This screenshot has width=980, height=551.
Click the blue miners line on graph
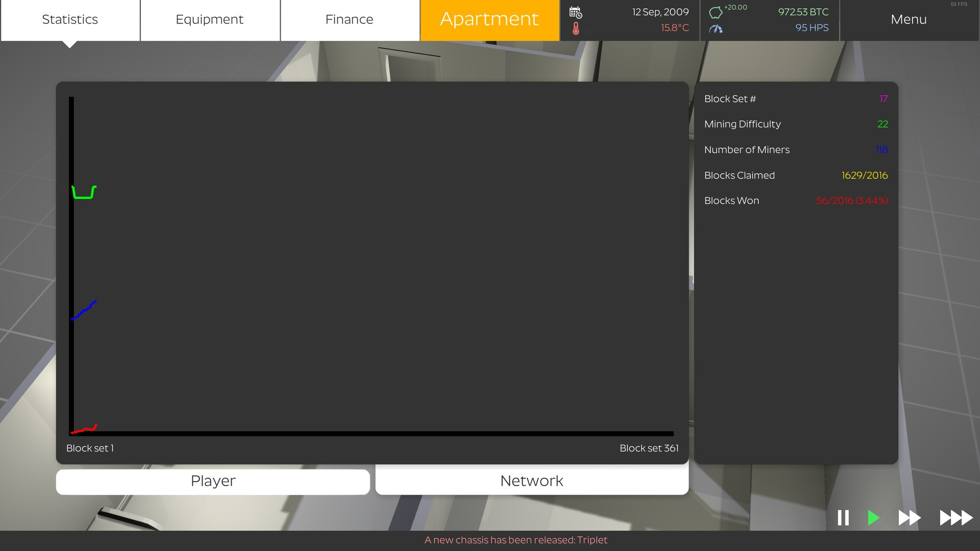coord(84,311)
